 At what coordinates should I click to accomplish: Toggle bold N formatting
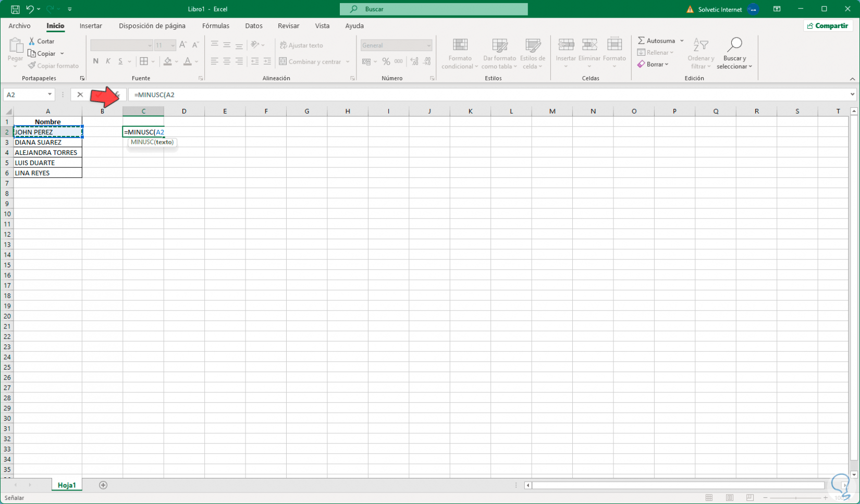[95, 62]
